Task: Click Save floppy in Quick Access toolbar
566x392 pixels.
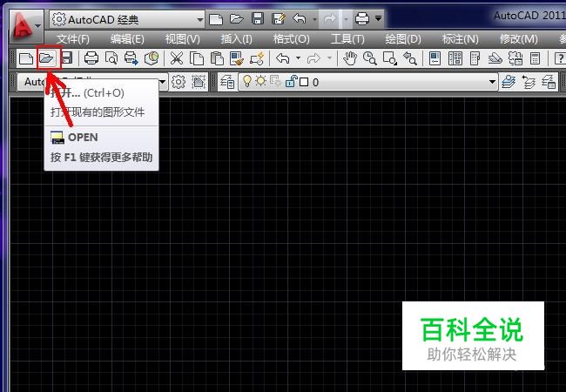Action: point(258,19)
